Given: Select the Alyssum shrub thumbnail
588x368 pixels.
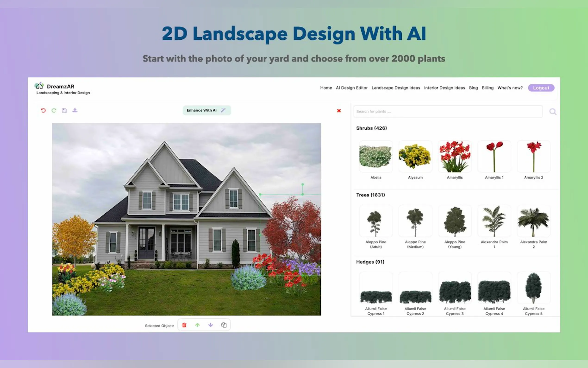Looking at the screenshot, I should coord(415,157).
